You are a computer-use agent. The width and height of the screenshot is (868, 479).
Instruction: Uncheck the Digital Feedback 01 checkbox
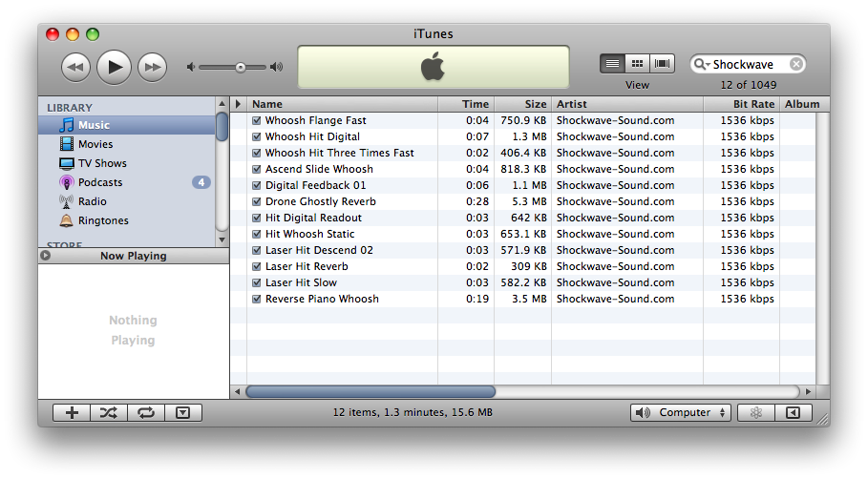256,186
